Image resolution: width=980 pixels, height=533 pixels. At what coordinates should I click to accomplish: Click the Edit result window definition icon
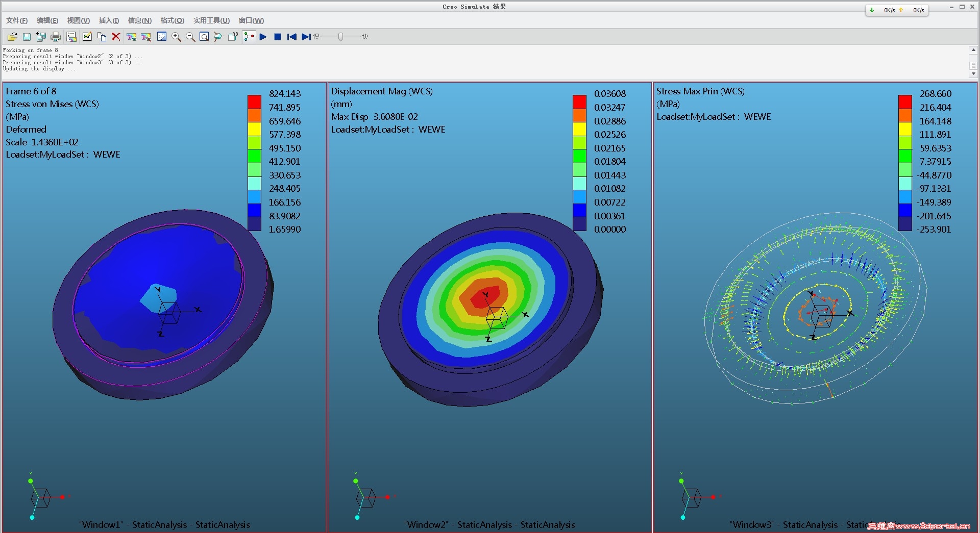(x=87, y=37)
